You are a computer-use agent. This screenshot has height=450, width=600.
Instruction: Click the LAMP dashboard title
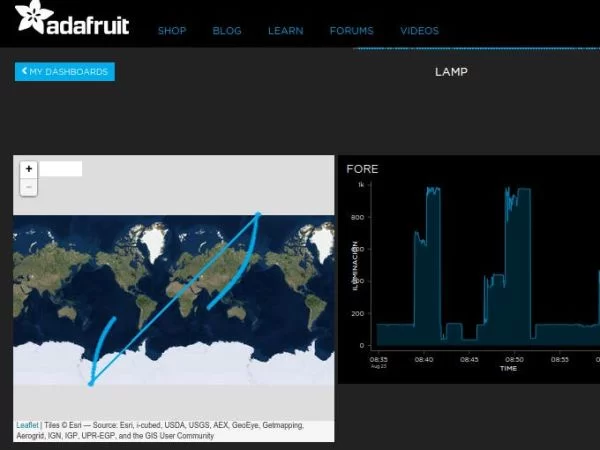tap(451, 72)
